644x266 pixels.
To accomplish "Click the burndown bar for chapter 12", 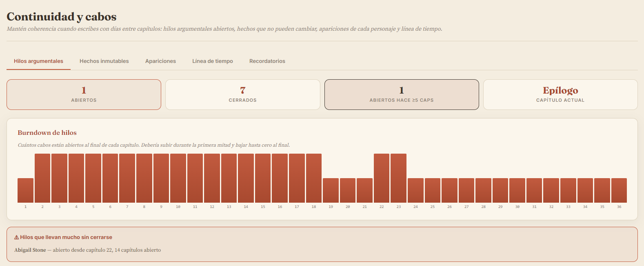I will pos(212,178).
